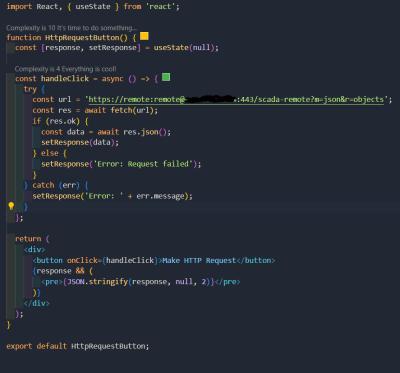Follow the underlined https scada-remote URL string

point(237,100)
